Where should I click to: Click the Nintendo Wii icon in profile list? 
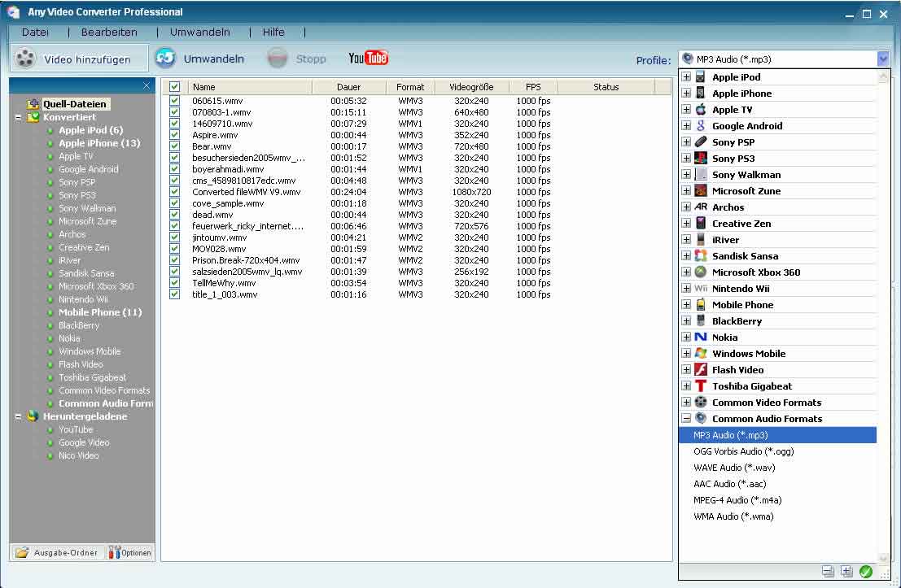701,288
